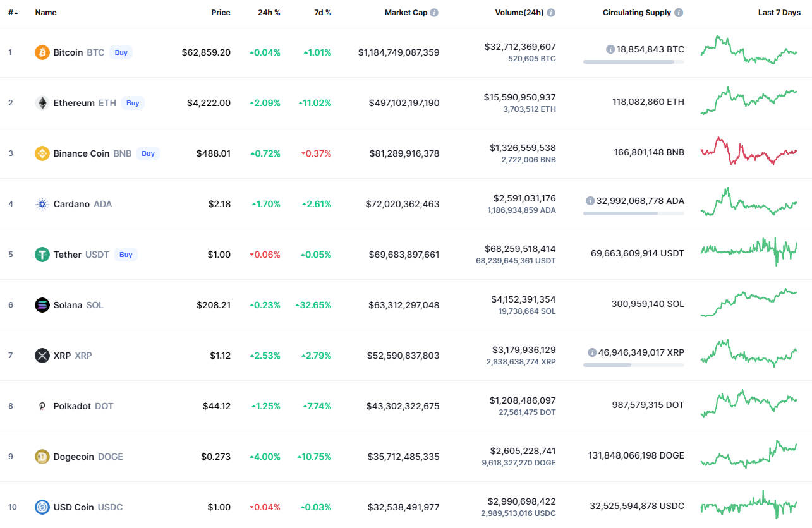
Task: Click Solana 7d change 32.65%
Action: [x=313, y=305]
